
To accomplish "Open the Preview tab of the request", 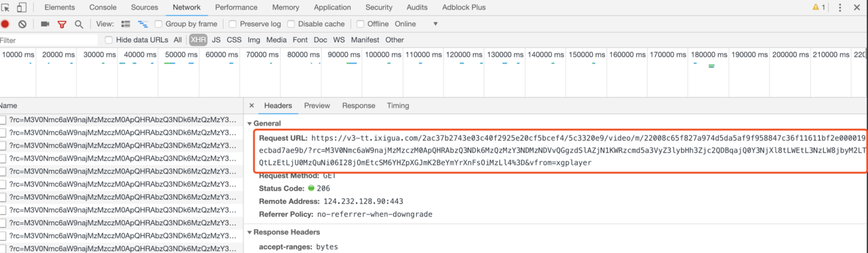I will [x=317, y=106].
